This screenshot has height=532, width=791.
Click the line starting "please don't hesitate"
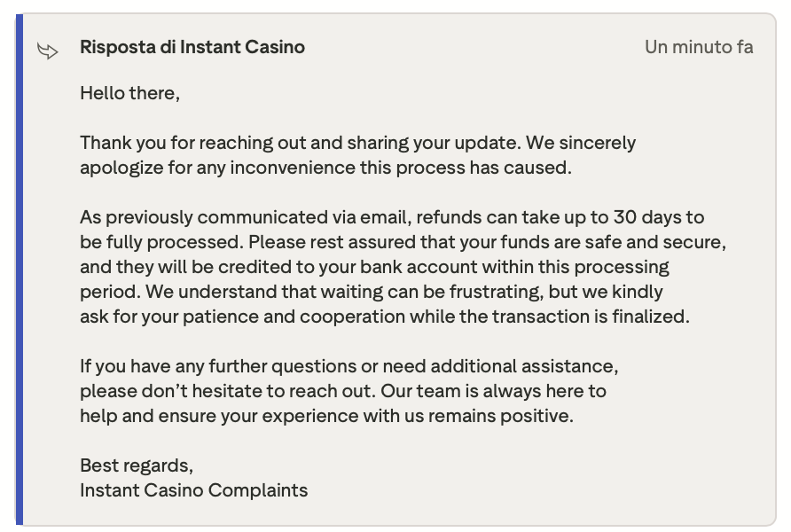point(342,391)
